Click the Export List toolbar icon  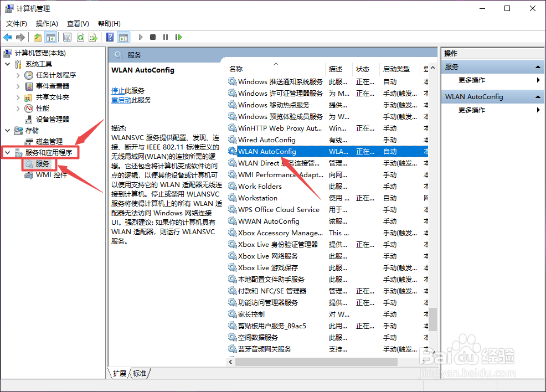tap(93, 37)
